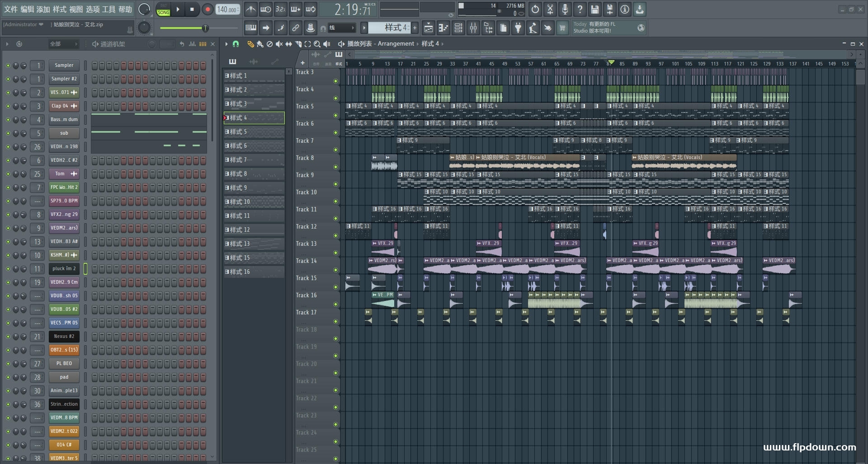Expand the pattern selector arrow beside 样式 4

(364, 28)
